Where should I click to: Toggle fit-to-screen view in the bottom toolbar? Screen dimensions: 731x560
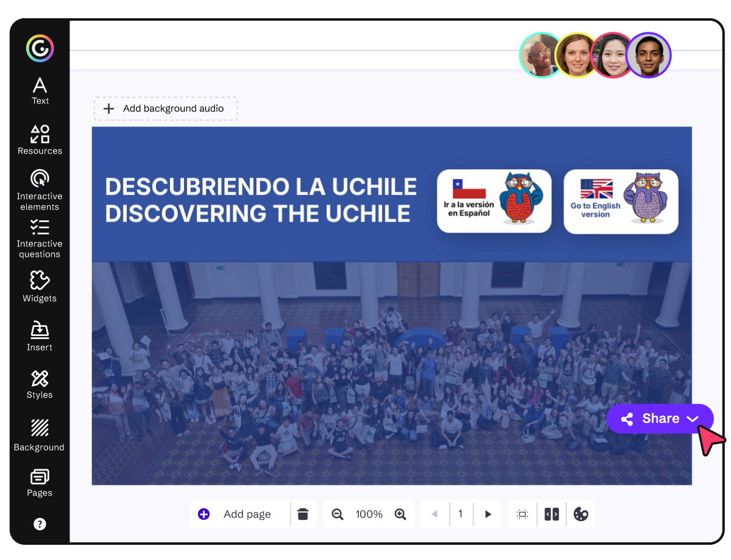pos(522,514)
